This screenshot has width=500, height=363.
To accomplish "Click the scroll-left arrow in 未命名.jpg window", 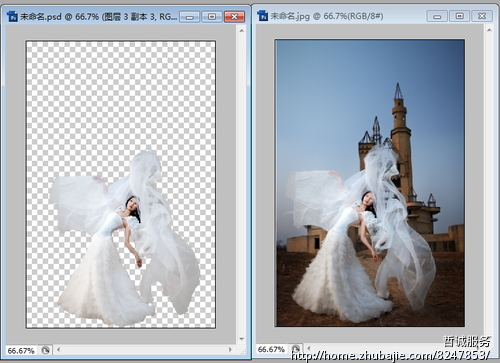I will click(x=309, y=348).
